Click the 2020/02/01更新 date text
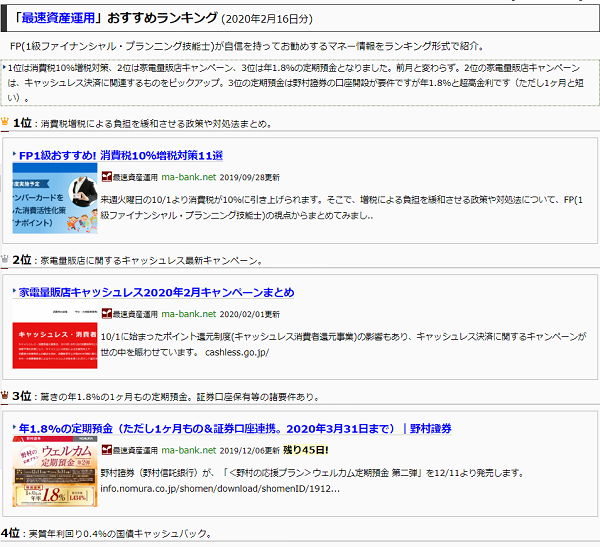This screenshot has width=600, height=547. tap(249, 315)
